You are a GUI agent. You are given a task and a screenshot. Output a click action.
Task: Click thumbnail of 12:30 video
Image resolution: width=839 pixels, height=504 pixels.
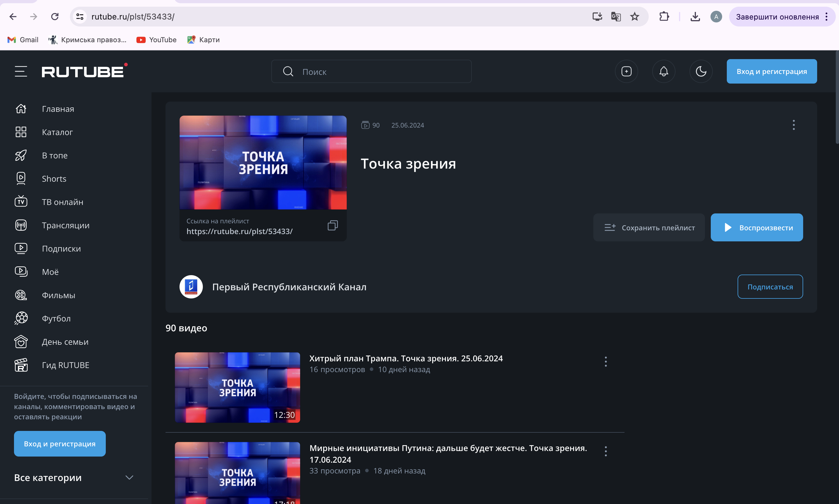[237, 388]
